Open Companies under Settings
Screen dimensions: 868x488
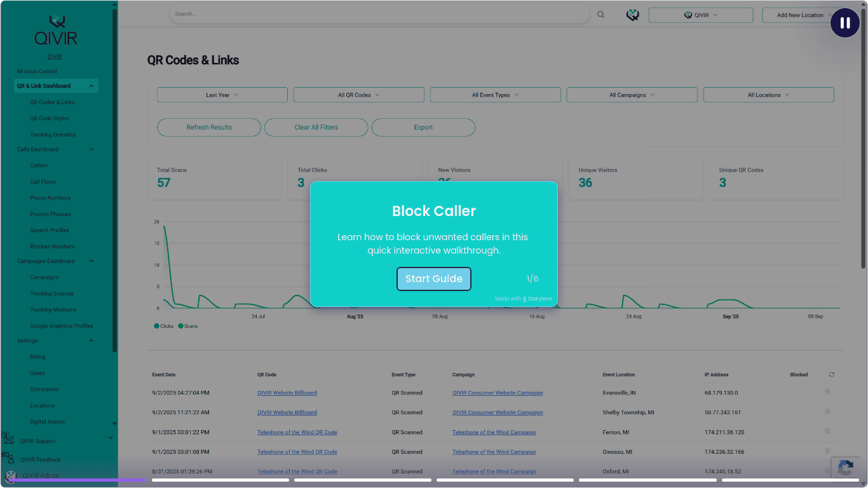tap(44, 390)
